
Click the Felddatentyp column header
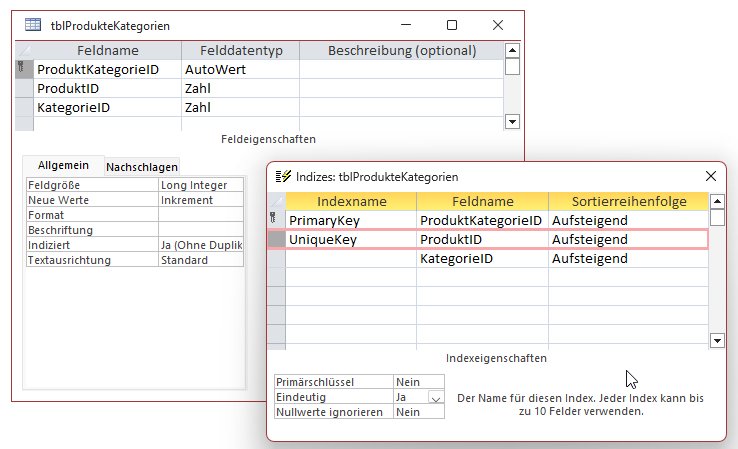[x=241, y=50]
